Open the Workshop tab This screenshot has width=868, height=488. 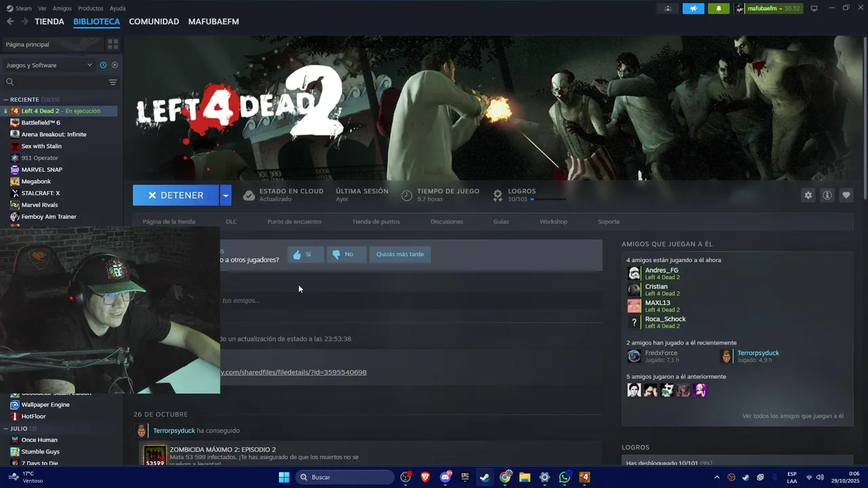coord(553,222)
